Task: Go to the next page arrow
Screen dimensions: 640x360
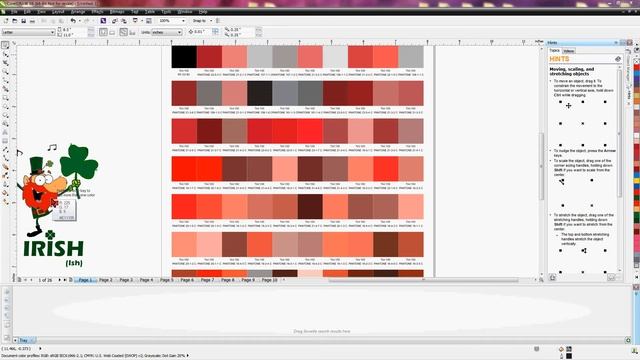Action: click(x=60, y=280)
